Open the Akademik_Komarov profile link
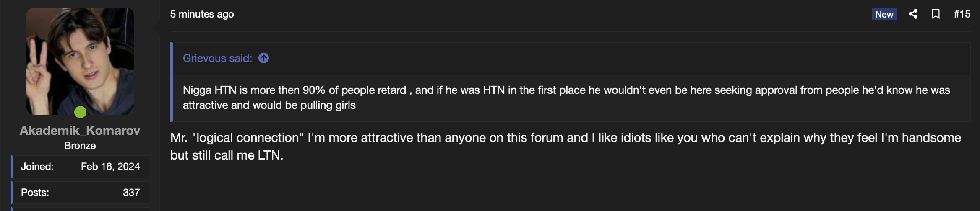The image size is (980, 211). click(x=80, y=131)
